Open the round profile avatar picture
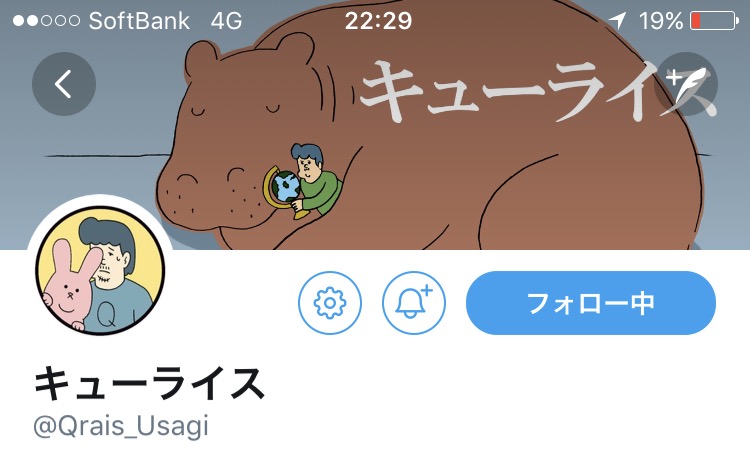 click(x=100, y=270)
